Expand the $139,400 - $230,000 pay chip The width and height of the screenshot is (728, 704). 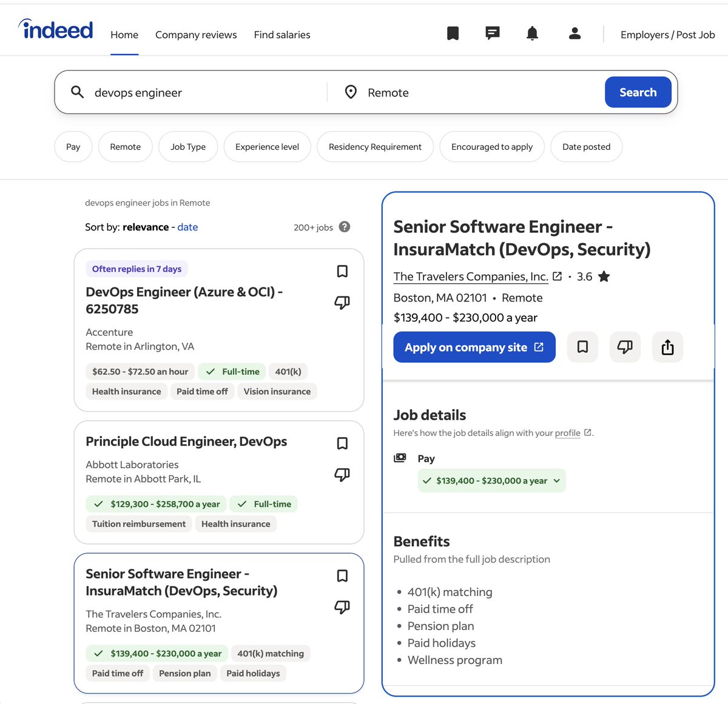click(491, 480)
